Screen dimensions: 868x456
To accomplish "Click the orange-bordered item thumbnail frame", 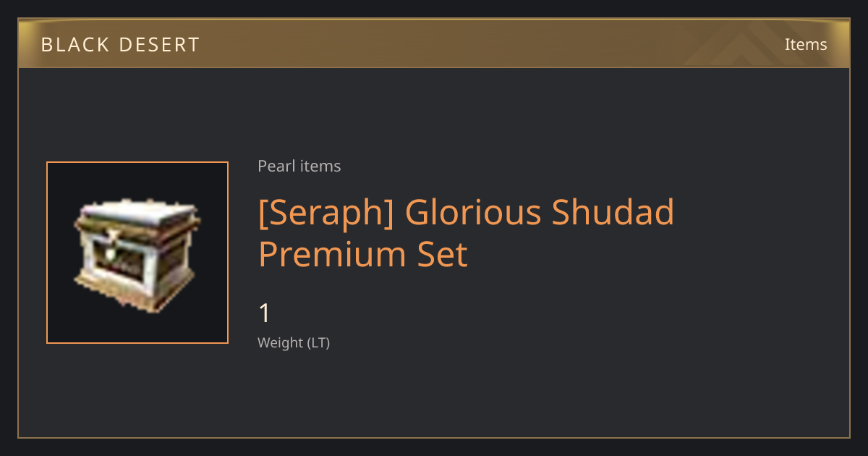I will (x=137, y=253).
